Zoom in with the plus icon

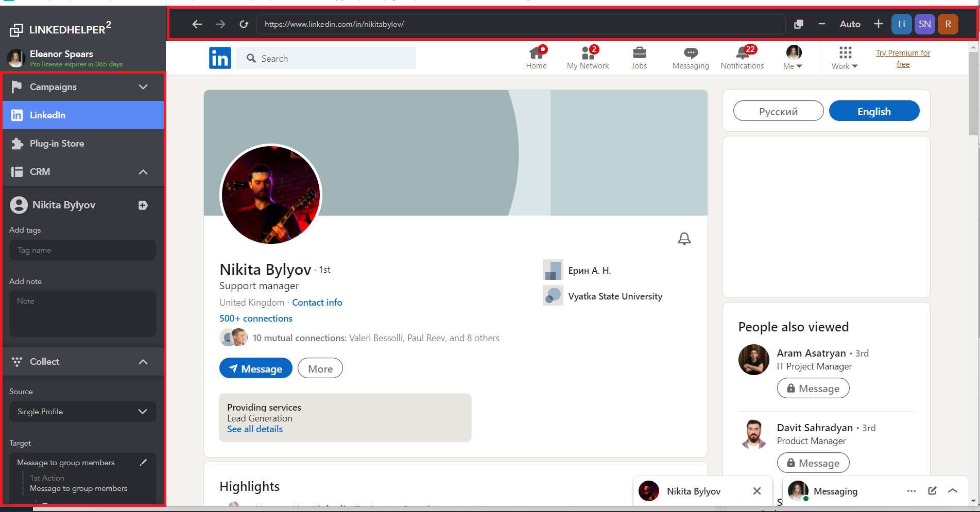pos(879,24)
